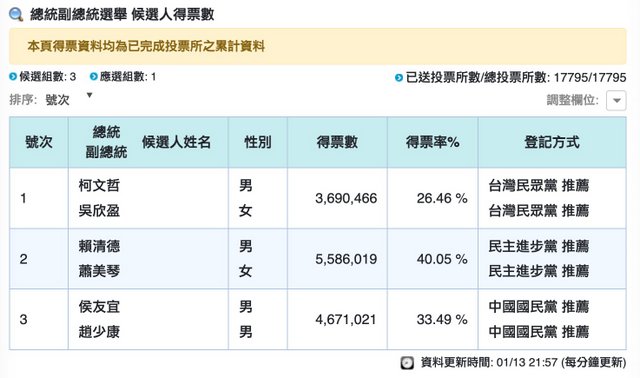Select candidate name 趙少康
The width and height of the screenshot is (640, 378).
click(x=99, y=332)
